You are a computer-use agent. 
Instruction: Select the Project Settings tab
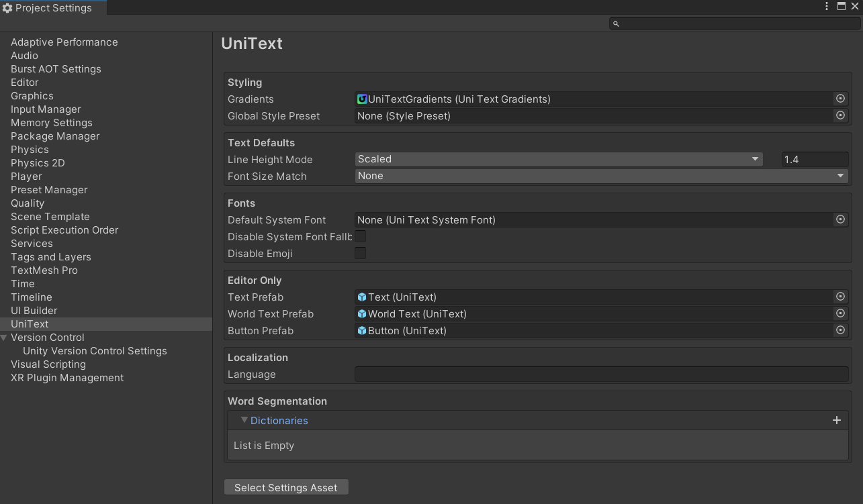53,8
